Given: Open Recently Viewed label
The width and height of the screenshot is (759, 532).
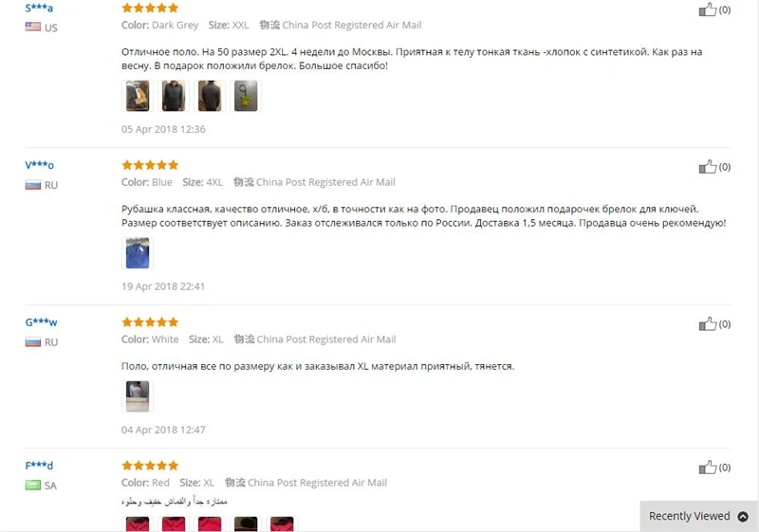Looking at the screenshot, I should coord(690,516).
